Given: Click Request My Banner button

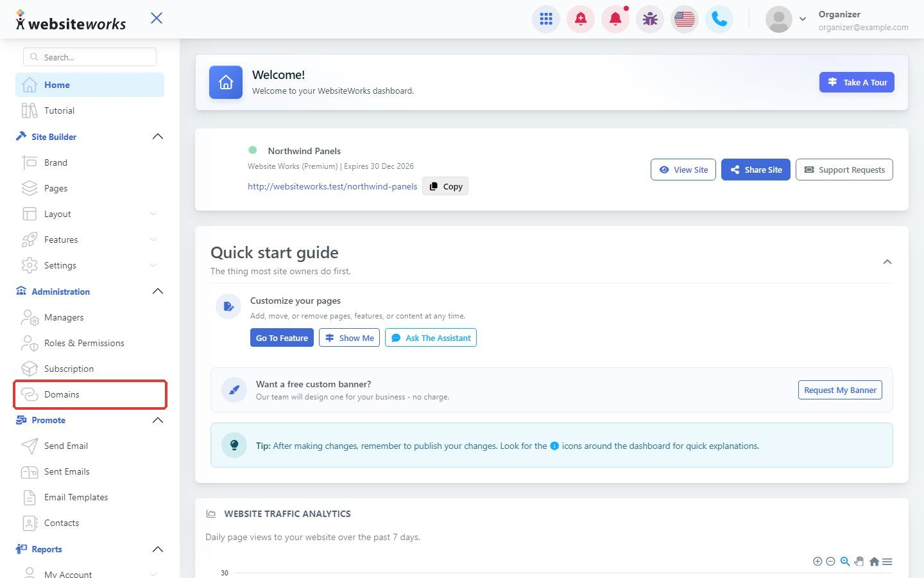Looking at the screenshot, I should (840, 390).
